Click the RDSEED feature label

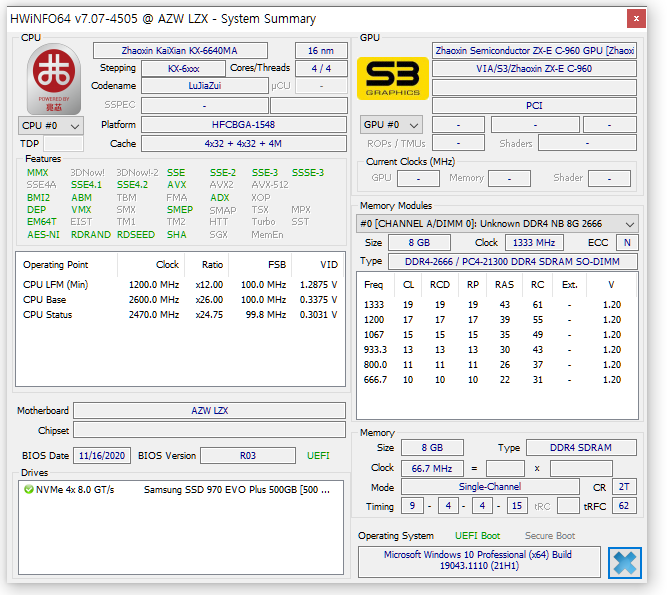click(x=136, y=234)
